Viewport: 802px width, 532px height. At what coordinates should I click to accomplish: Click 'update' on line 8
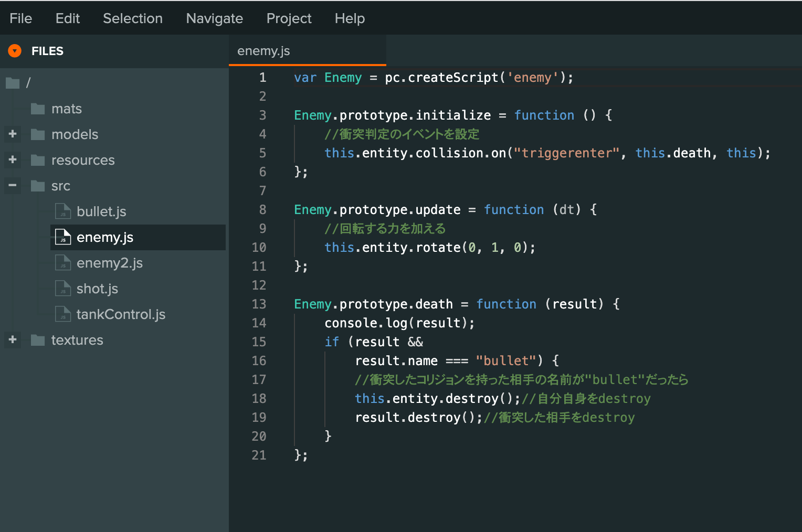tap(438, 210)
